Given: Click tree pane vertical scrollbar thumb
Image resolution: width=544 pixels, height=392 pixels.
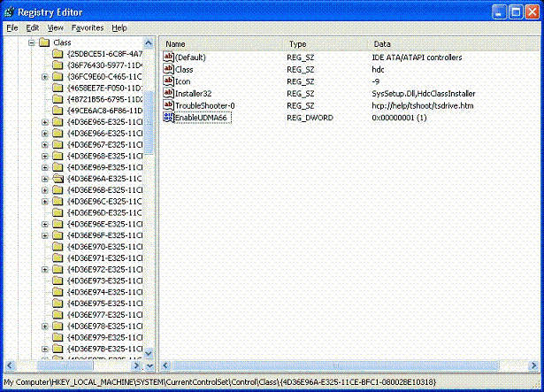Looking at the screenshot, I should [x=149, y=122].
